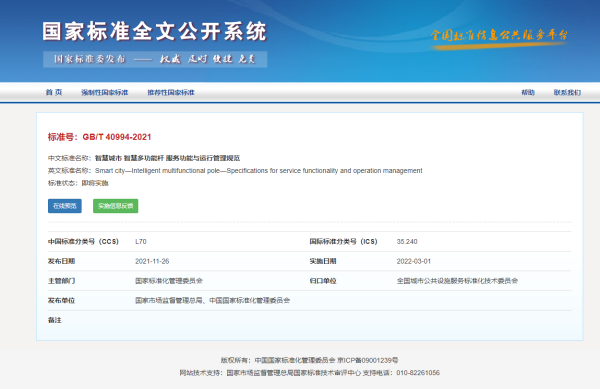Click the implementation date 2022-03-01

click(414, 261)
